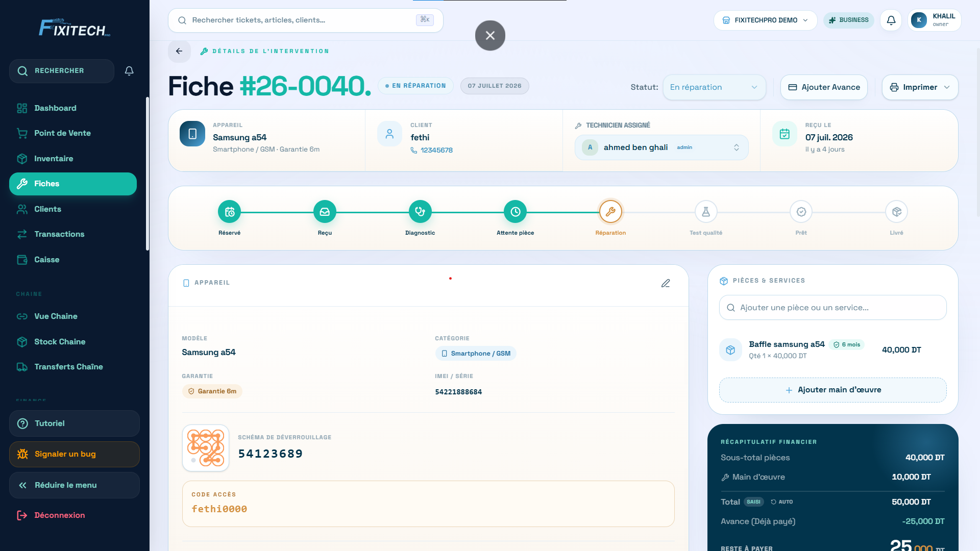The height and width of the screenshot is (551, 980).
Task: Click the client phone number 12345678
Action: click(436, 151)
